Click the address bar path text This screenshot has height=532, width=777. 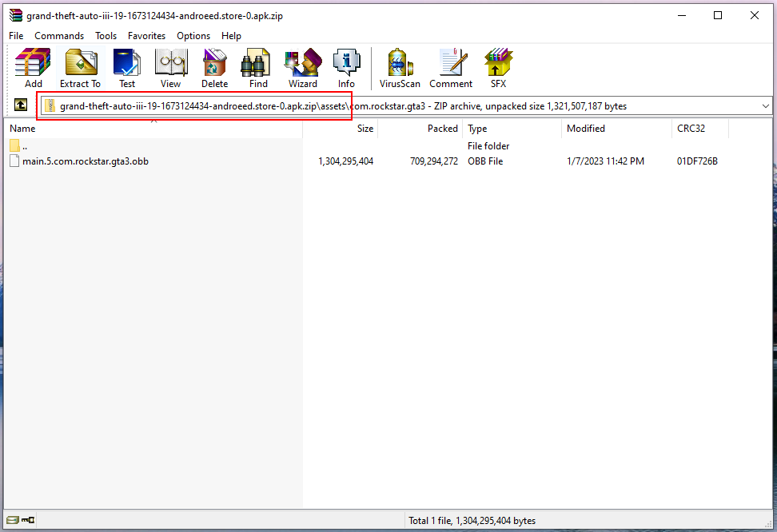click(343, 106)
